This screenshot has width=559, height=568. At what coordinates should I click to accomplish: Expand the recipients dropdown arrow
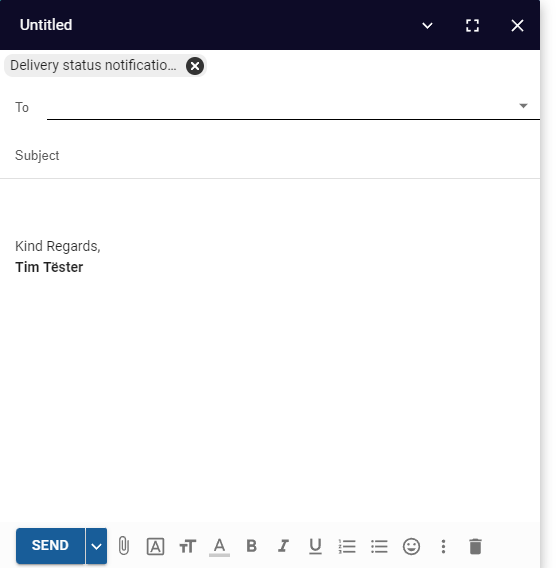pyautogui.click(x=523, y=106)
